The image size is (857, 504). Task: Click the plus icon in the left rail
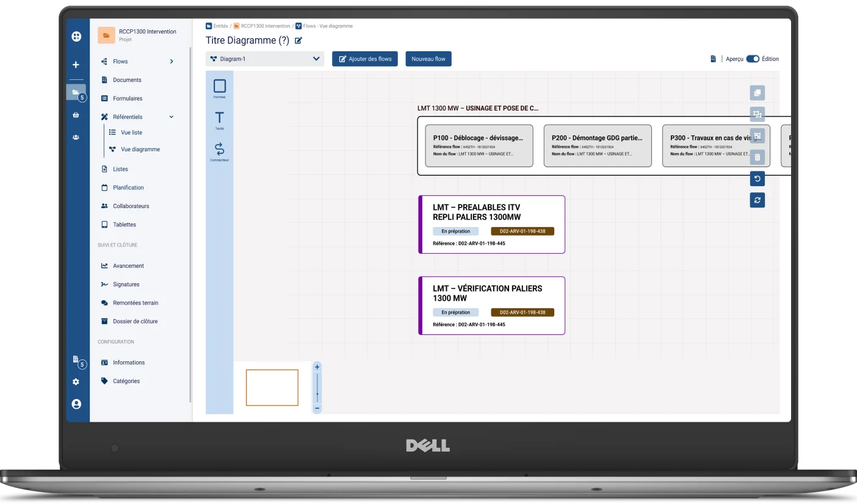[x=76, y=65]
